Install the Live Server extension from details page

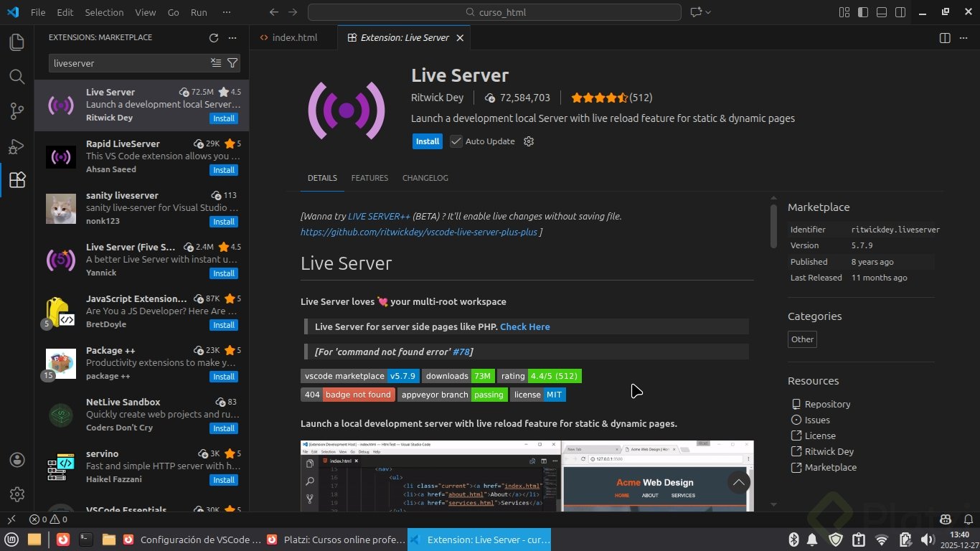(428, 141)
